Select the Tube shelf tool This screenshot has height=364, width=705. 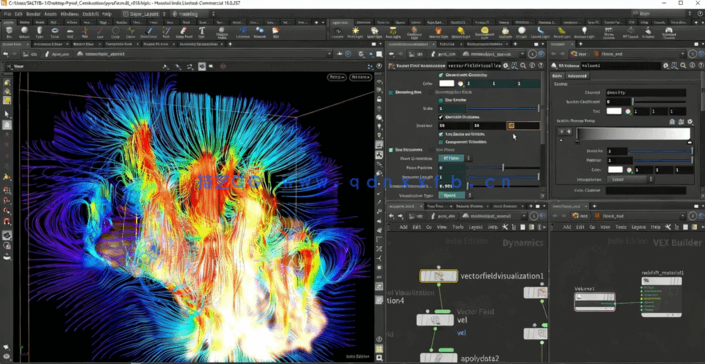[40, 32]
